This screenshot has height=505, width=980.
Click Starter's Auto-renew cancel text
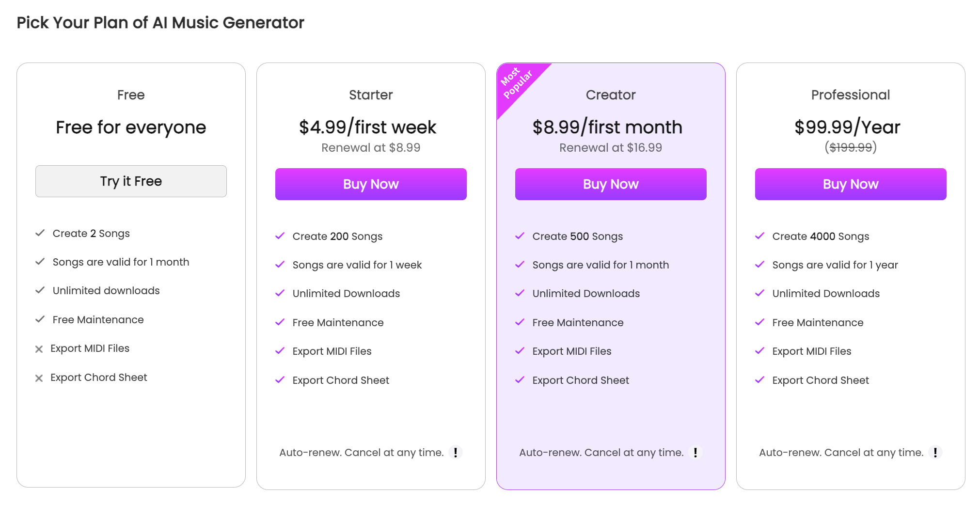click(362, 453)
